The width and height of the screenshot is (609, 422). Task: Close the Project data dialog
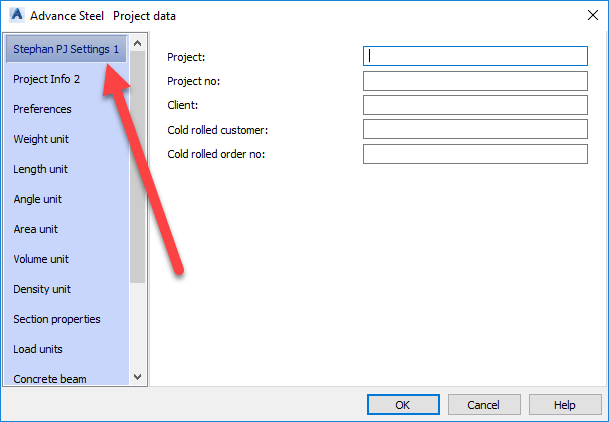click(x=593, y=15)
